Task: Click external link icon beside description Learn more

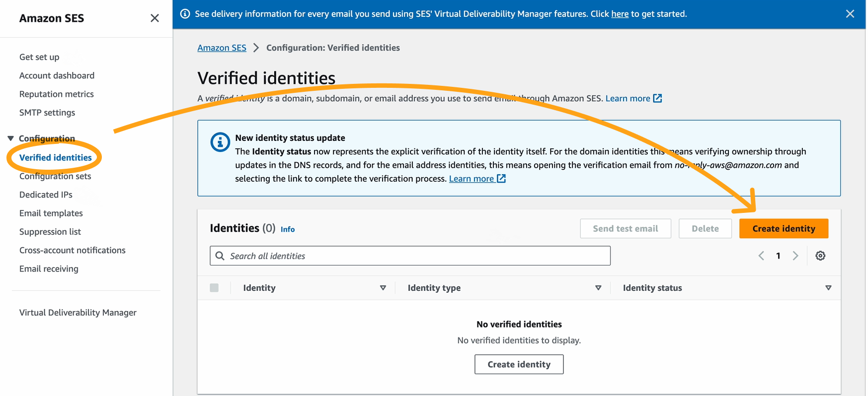Action: [x=657, y=98]
